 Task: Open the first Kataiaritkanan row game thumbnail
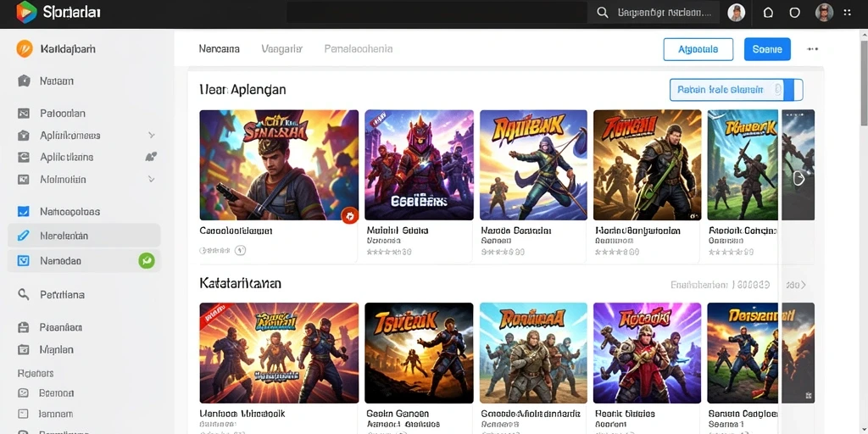coord(279,353)
